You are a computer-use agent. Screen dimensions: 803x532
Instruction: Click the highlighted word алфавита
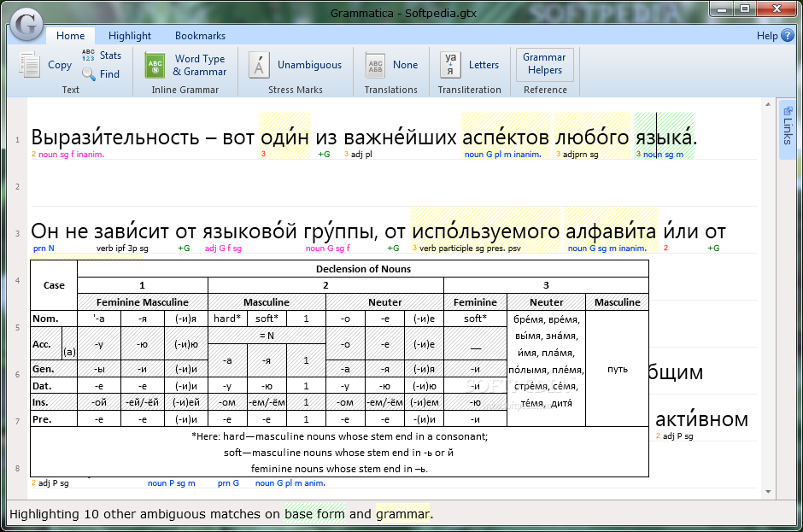tap(611, 231)
